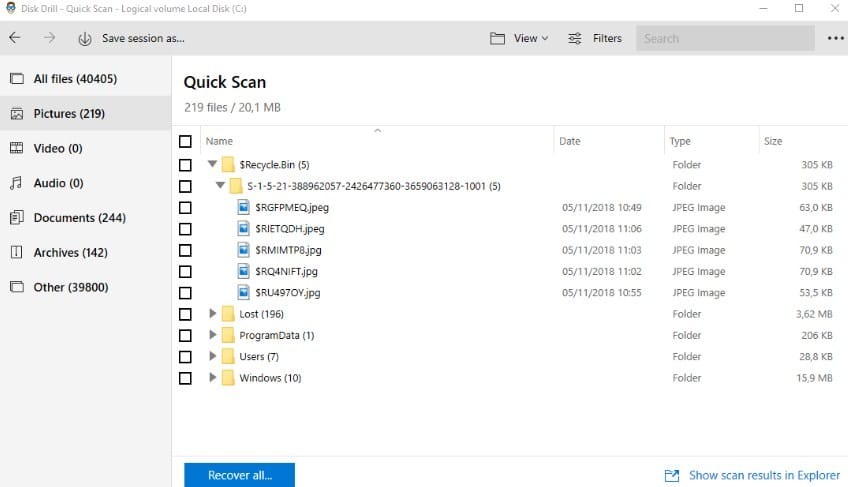Toggle the select-all checkbox in header
The width and height of the screenshot is (848, 487).
pos(185,141)
